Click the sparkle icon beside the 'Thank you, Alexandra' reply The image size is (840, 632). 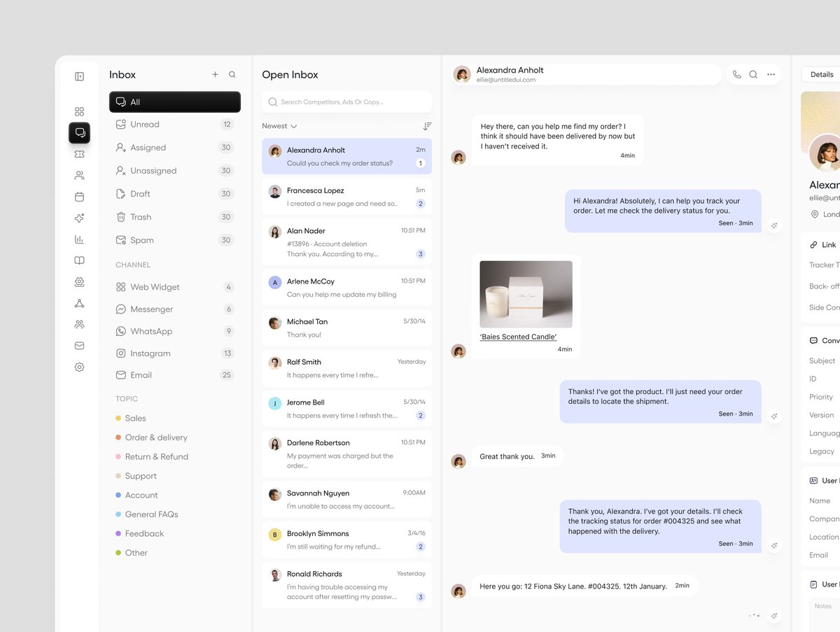[x=774, y=545]
